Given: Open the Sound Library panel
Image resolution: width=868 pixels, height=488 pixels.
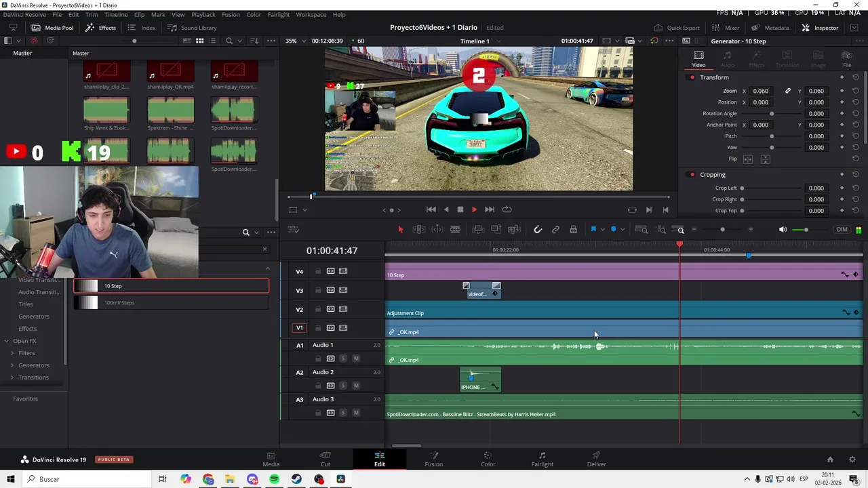Looking at the screenshot, I should 192,28.
